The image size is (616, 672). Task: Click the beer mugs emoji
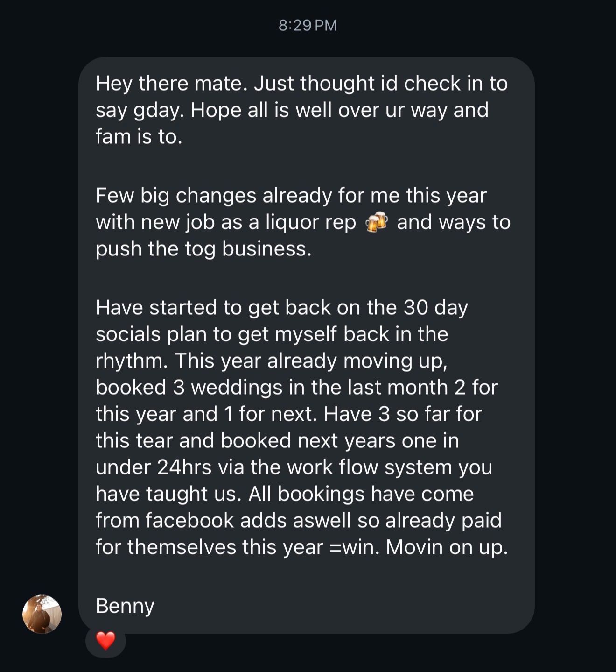(x=377, y=222)
